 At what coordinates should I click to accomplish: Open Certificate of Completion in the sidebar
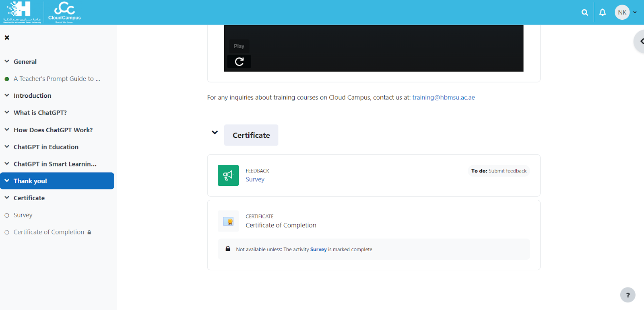pyautogui.click(x=49, y=232)
